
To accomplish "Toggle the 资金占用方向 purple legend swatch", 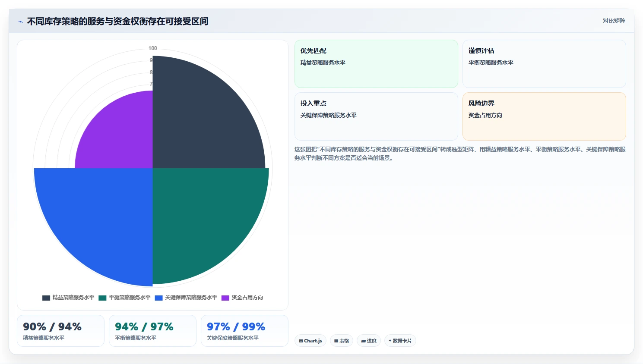I will pyautogui.click(x=225, y=298).
